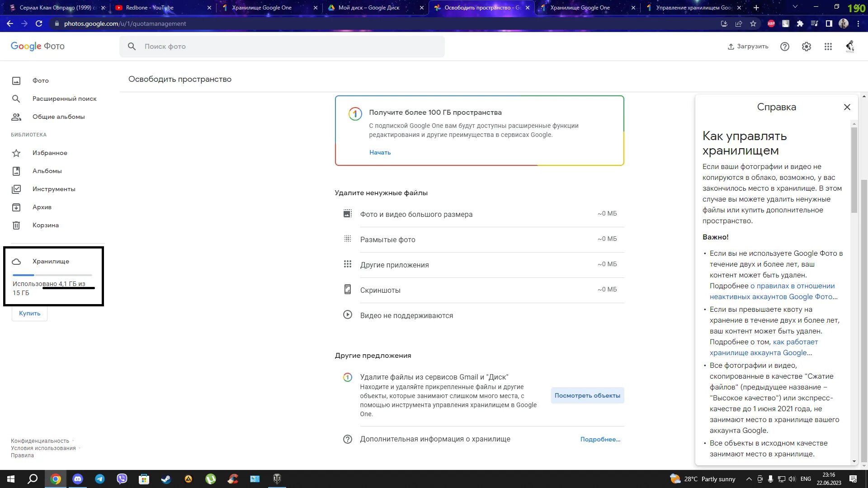The width and height of the screenshot is (868, 488).
Task: Click the Корзина trash icon
Action: click(x=16, y=225)
